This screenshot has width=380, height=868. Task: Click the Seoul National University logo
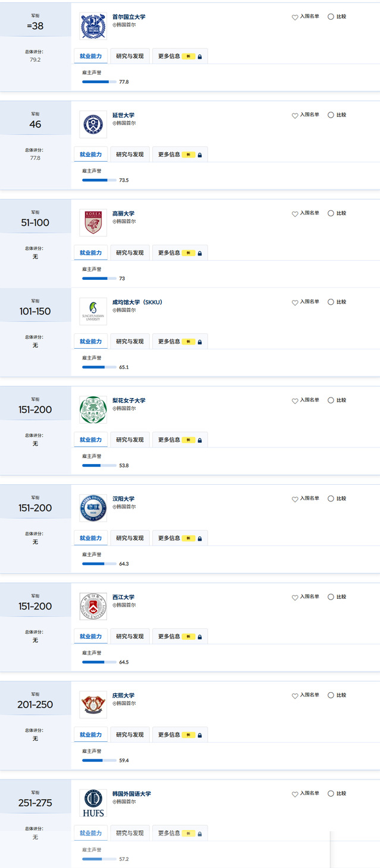(x=93, y=26)
